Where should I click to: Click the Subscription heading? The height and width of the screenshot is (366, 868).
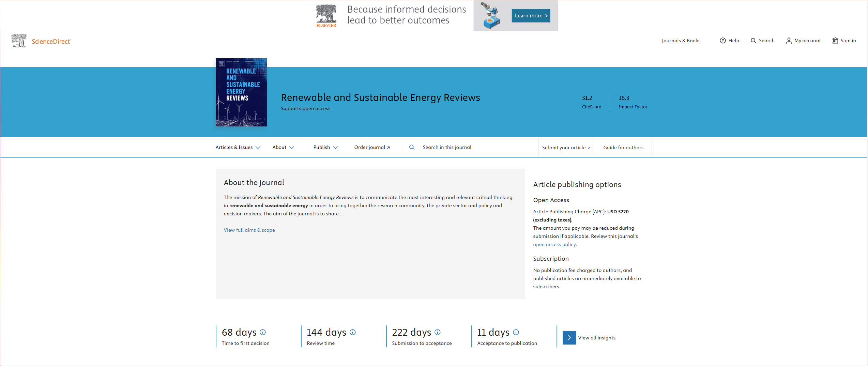pos(551,259)
